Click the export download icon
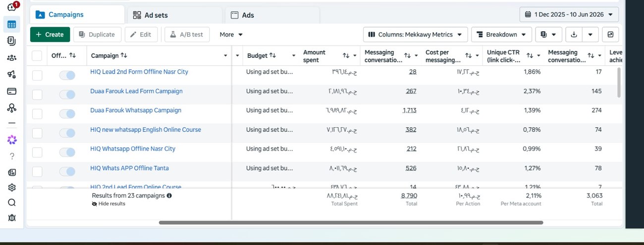This screenshot has width=644, height=245. [574, 35]
